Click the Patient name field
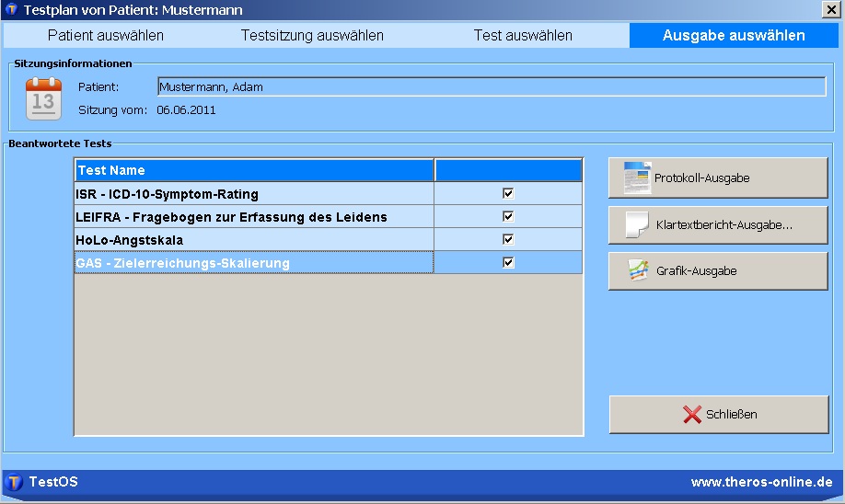The height and width of the screenshot is (504, 845). click(x=491, y=87)
